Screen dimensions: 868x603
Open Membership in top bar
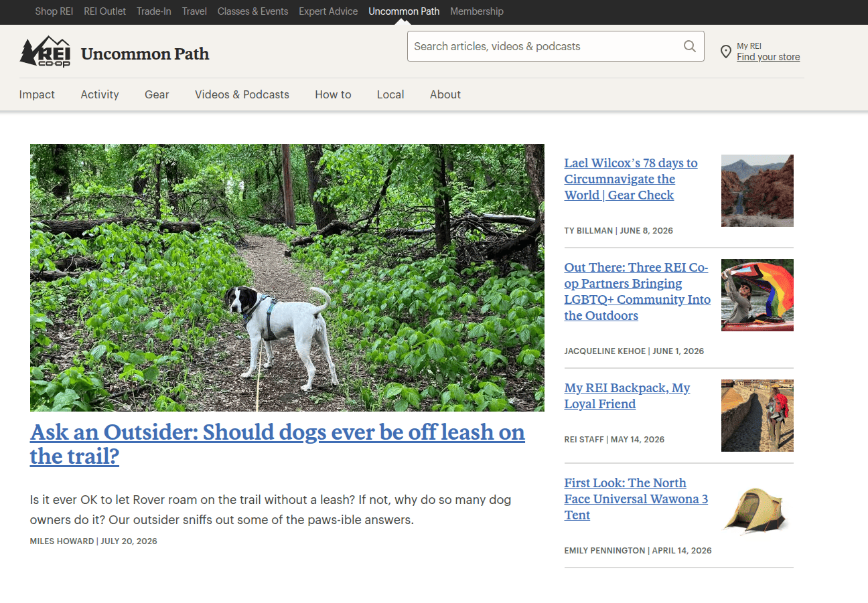pyautogui.click(x=477, y=11)
